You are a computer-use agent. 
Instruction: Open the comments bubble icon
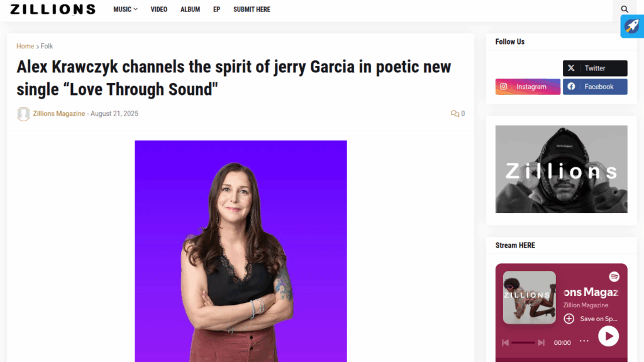[x=455, y=114]
